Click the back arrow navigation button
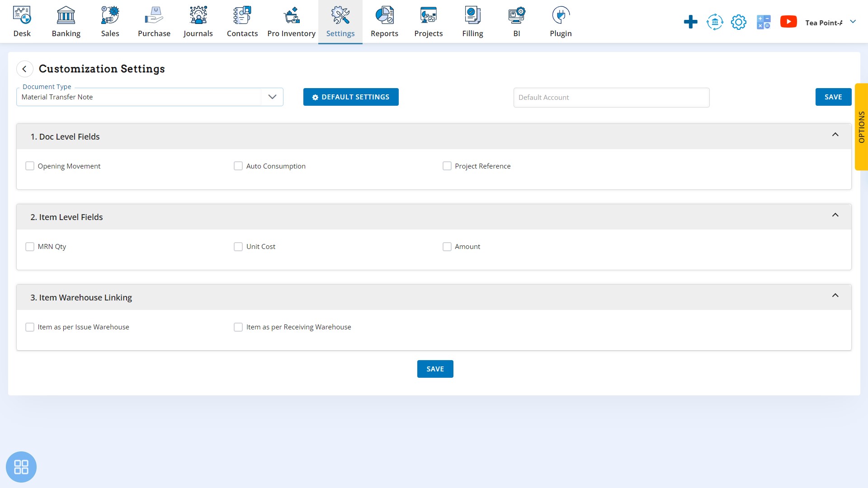868x488 pixels. 24,69
